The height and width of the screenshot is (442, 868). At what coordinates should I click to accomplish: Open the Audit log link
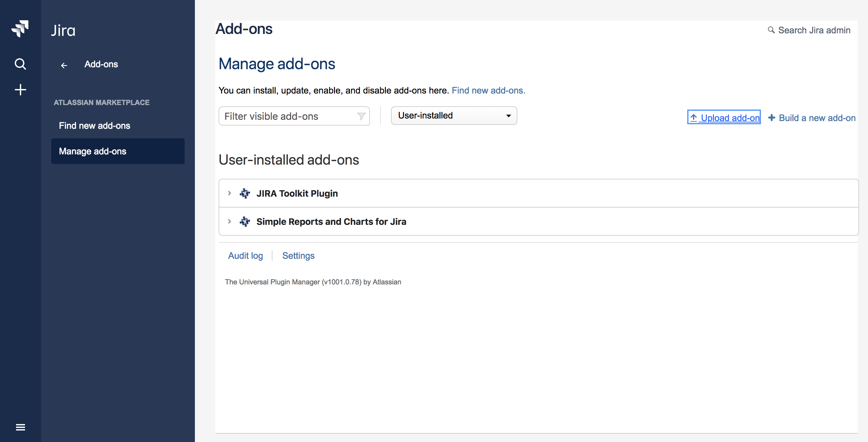coord(245,256)
